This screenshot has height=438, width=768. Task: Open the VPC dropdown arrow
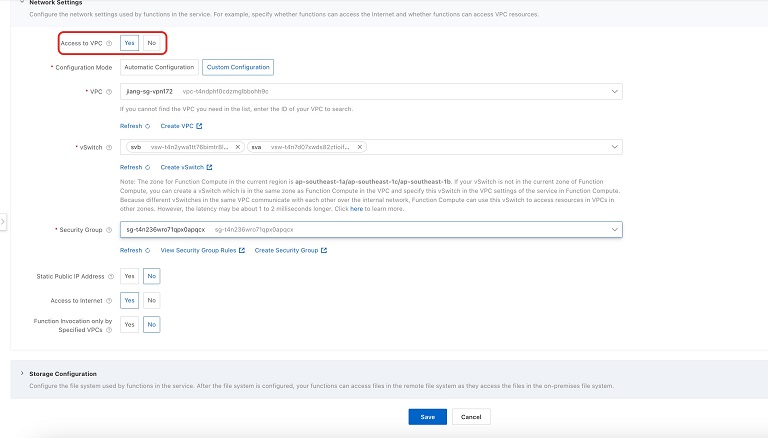click(x=614, y=92)
